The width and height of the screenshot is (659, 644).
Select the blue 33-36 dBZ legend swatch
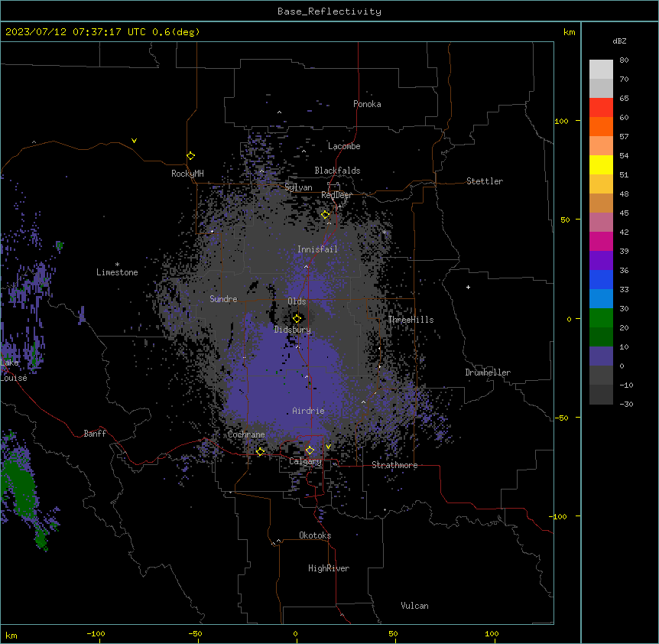point(601,279)
